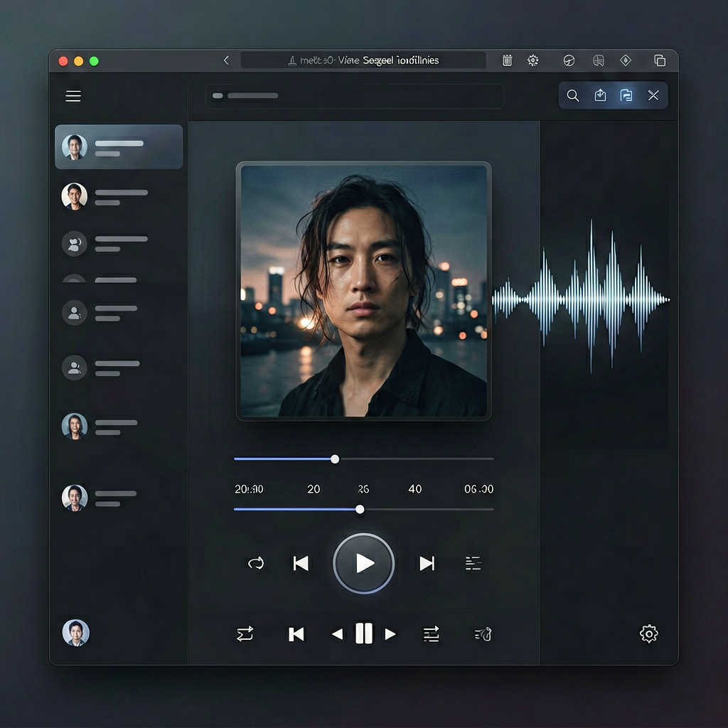This screenshot has height=728, width=728.
Task: Open the gear icon in the title bar
Action: [533, 60]
